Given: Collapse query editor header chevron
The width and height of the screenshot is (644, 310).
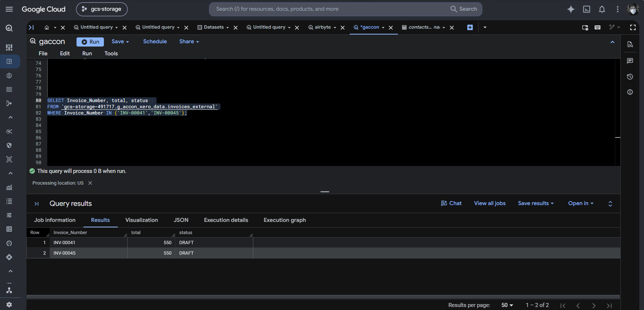Looking at the screenshot, I should point(612,42).
